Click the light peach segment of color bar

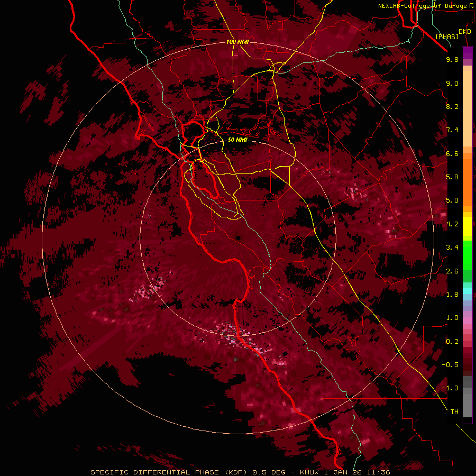click(x=467, y=108)
